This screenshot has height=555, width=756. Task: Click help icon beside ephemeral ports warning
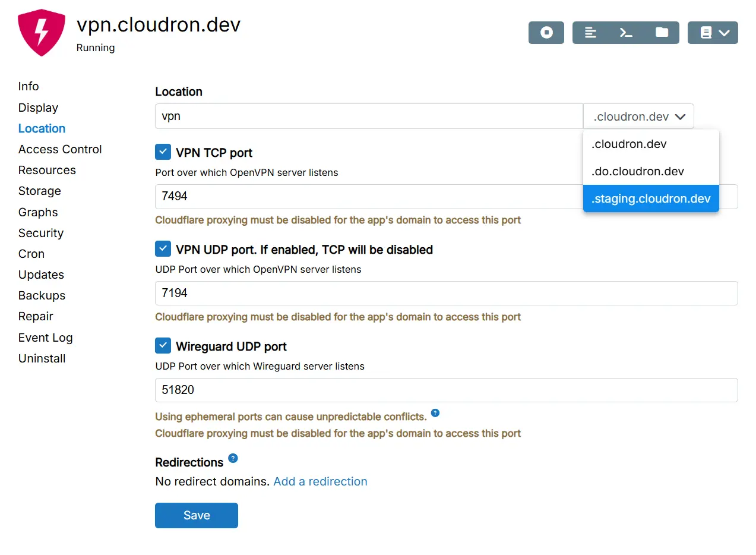435,413
